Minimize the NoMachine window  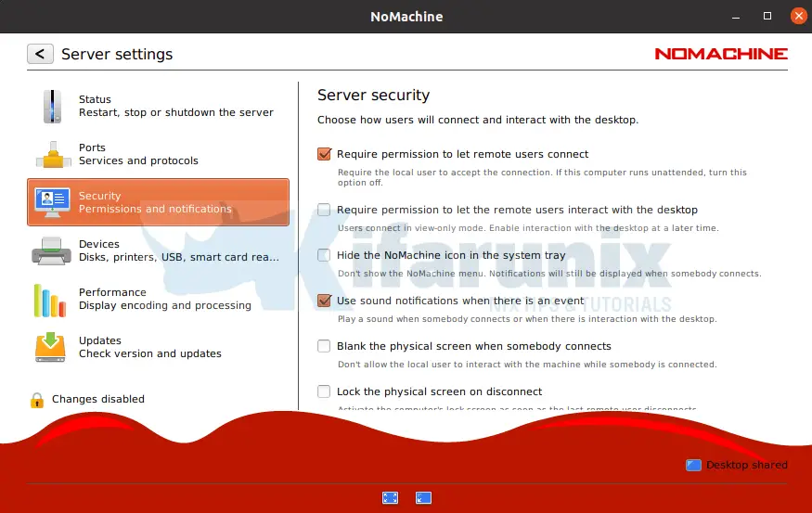coord(736,17)
